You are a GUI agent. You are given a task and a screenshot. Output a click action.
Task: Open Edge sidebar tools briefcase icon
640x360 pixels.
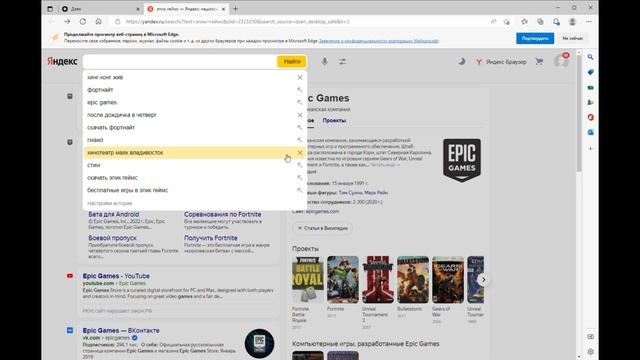591,87
